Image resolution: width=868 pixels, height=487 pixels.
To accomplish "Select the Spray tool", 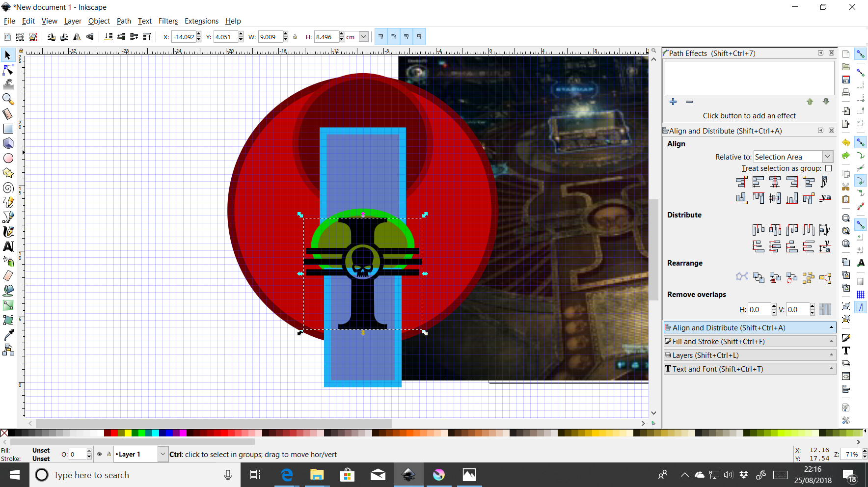I will coord(8,261).
